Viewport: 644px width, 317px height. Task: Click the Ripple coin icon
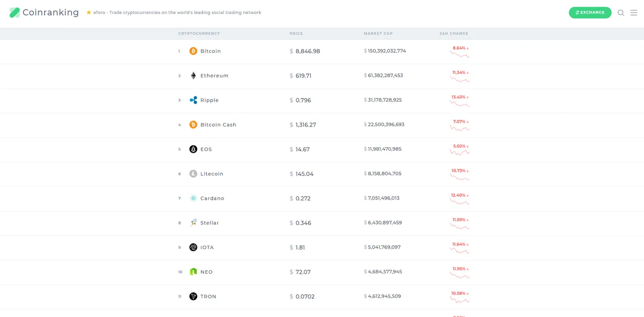(193, 100)
